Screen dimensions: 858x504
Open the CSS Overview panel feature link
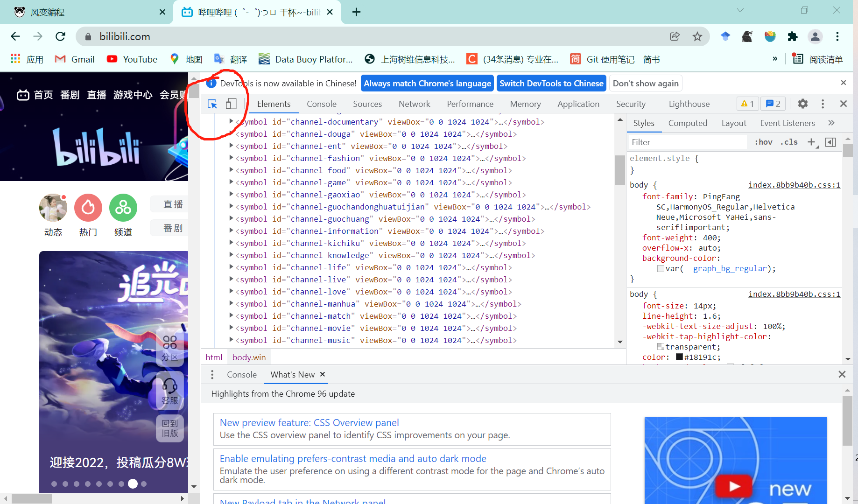pos(309,422)
